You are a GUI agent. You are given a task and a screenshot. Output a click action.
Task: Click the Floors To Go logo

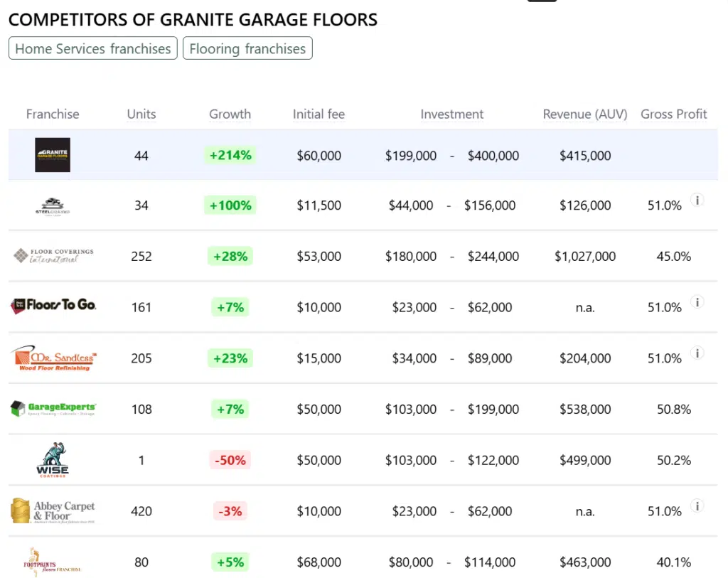(x=53, y=306)
